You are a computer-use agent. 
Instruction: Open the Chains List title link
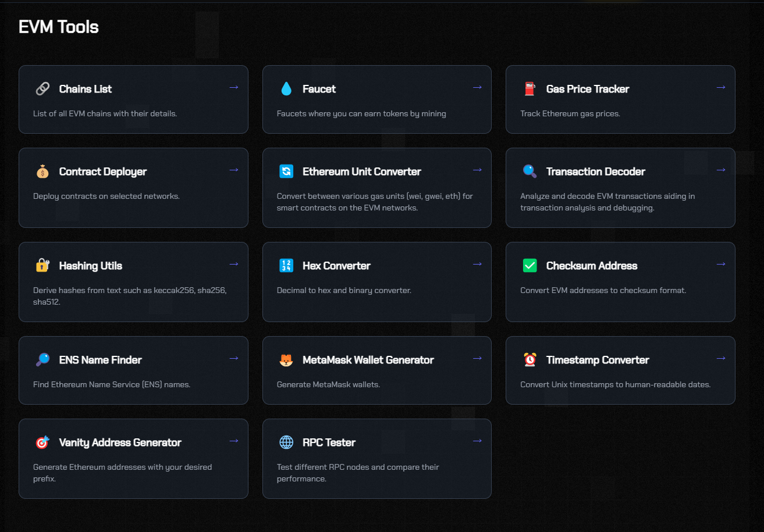[x=86, y=89]
